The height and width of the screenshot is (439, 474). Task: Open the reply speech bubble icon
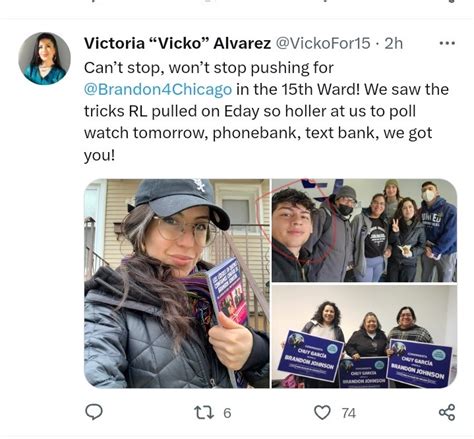[94, 412]
